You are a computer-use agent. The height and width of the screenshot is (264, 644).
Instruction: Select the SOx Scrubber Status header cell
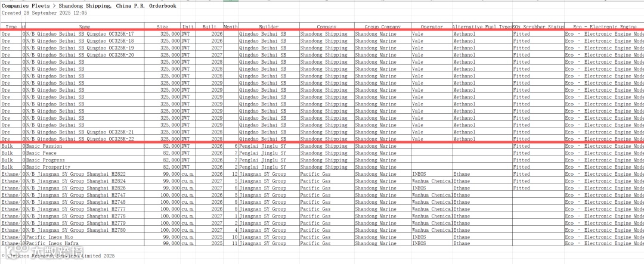coord(538,27)
